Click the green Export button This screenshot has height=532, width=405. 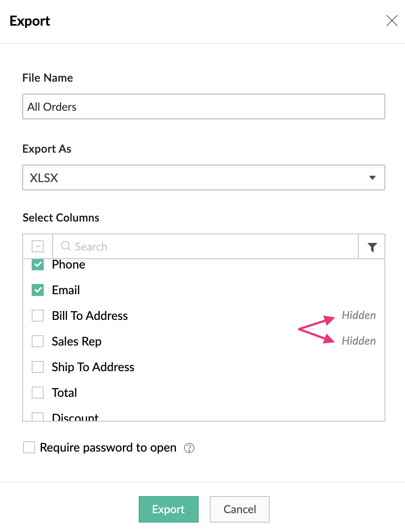tap(168, 509)
